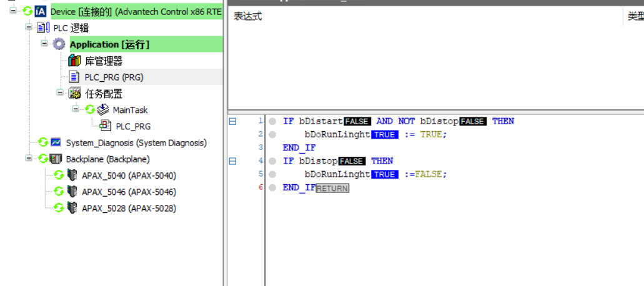
Task: Toggle breakpoint dot on code line 2
Action: [272, 134]
